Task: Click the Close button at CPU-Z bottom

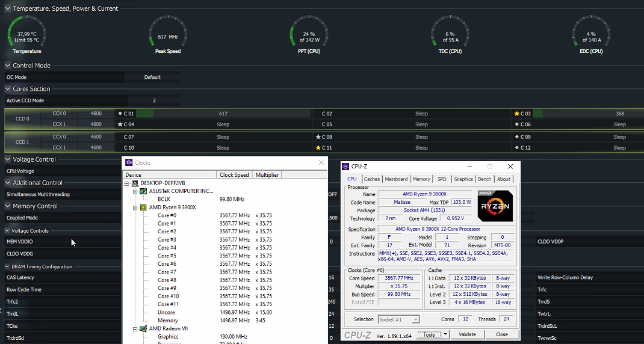Action: coord(502,334)
